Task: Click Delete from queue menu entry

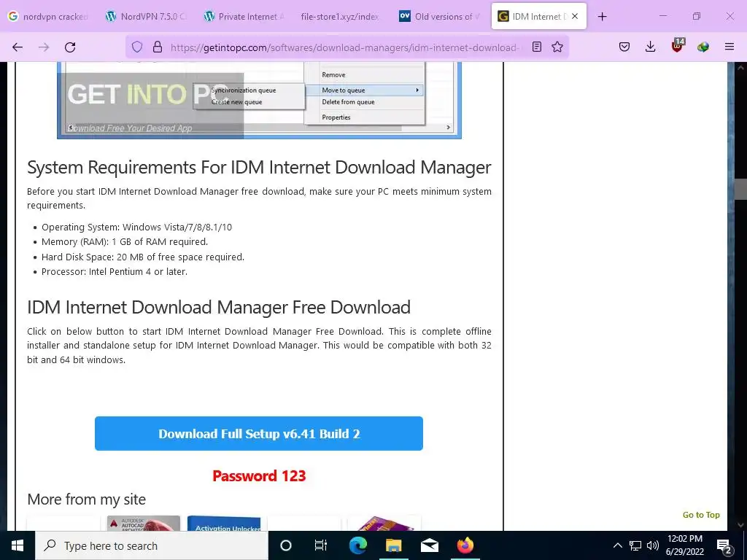Action: pyautogui.click(x=348, y=102)
